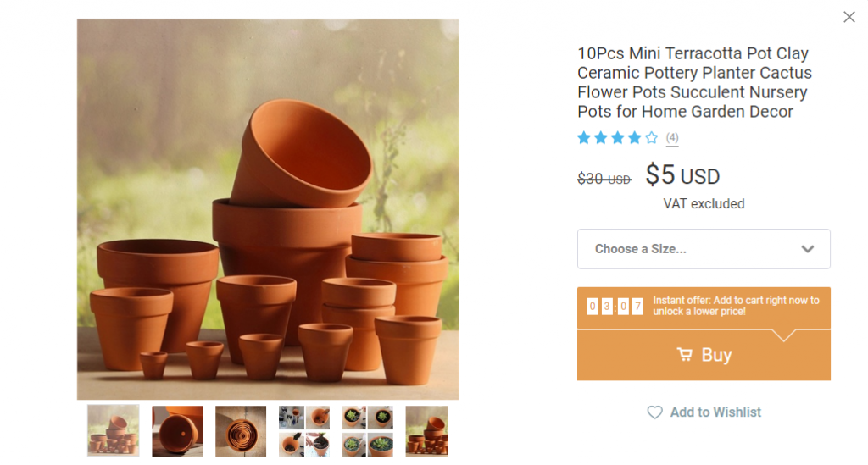Close the product popup with the X
Screen dimensions: 868x465
coord(849,17)
